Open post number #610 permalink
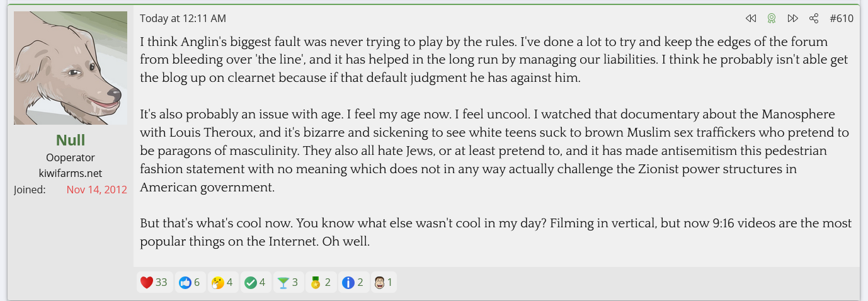The image size is (868, 301). pyautogui.click(x=842, y=19)
